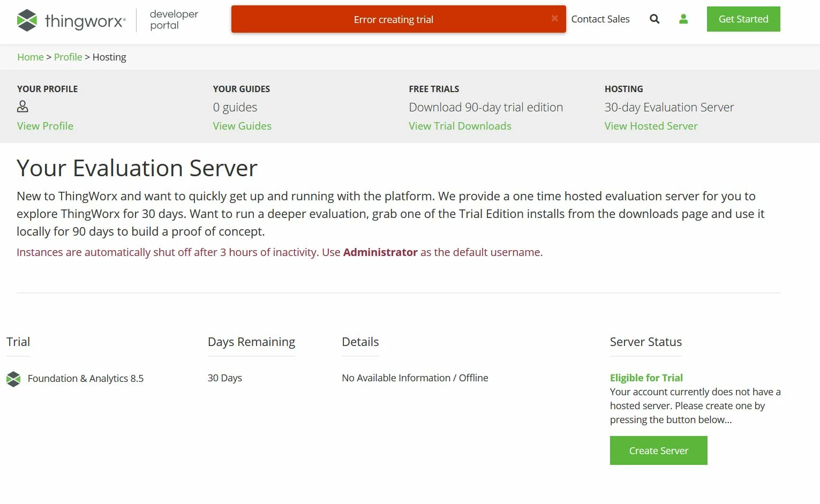The width and height of the screenshot is (820, 504).
Task: Click the Get Started button
Action: tap(743, 19)
